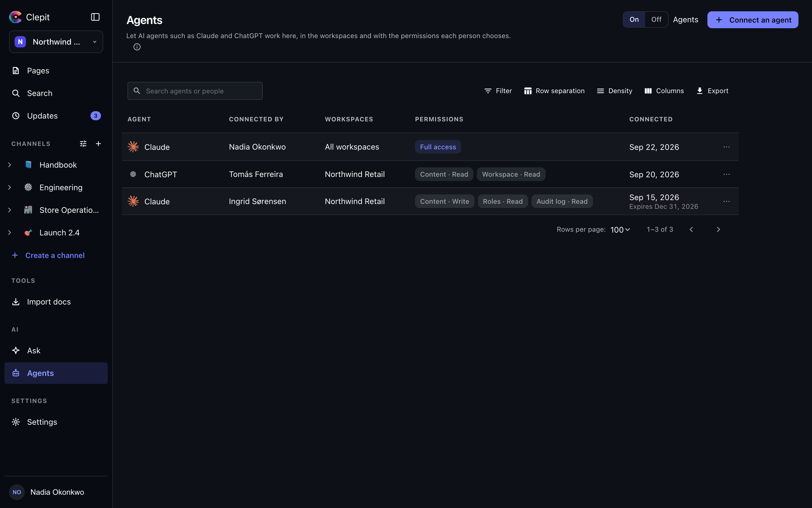Click the Launch 2.4 target icon

(28, 233)
